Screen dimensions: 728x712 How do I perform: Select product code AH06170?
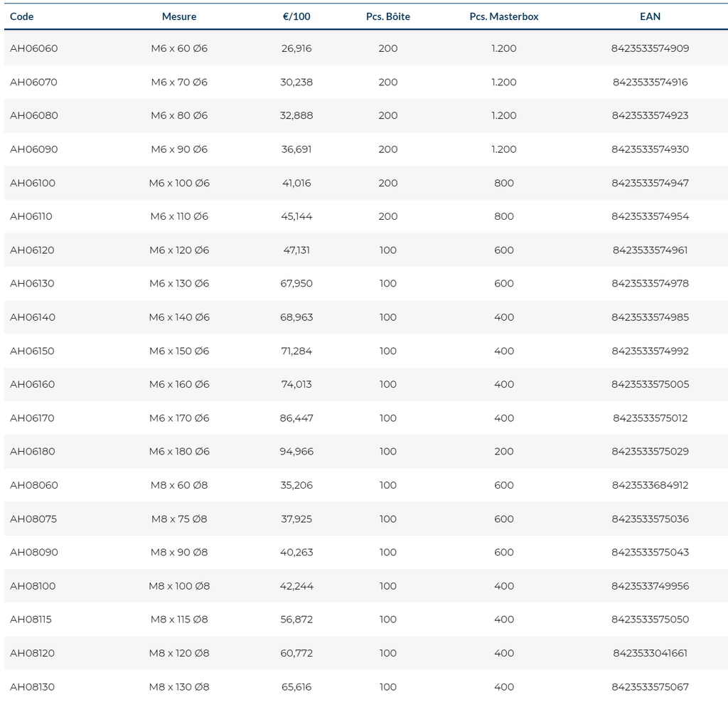click(32, 418)
